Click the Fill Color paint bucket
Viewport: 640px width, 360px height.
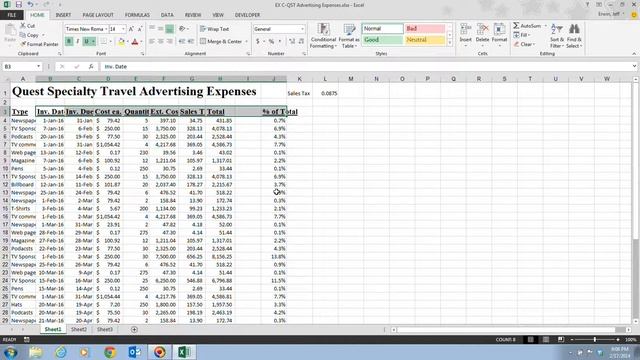(x=121, y=42)
